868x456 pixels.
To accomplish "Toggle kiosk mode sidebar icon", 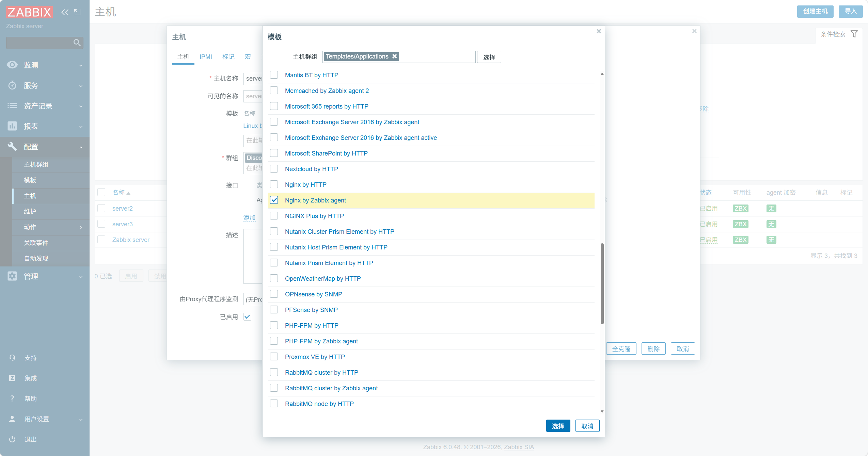I will click(77, 12).
